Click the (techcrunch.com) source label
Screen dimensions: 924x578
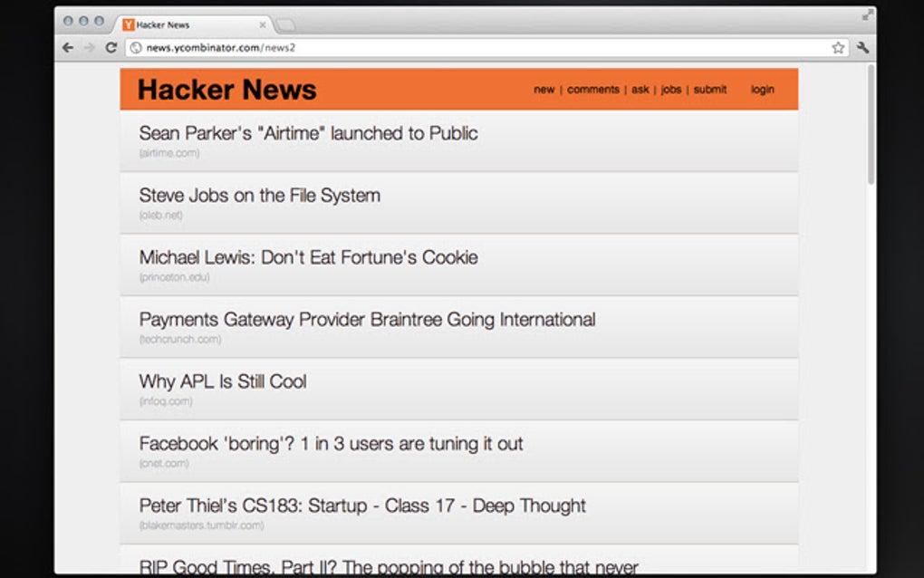click(x=180, y=340)
